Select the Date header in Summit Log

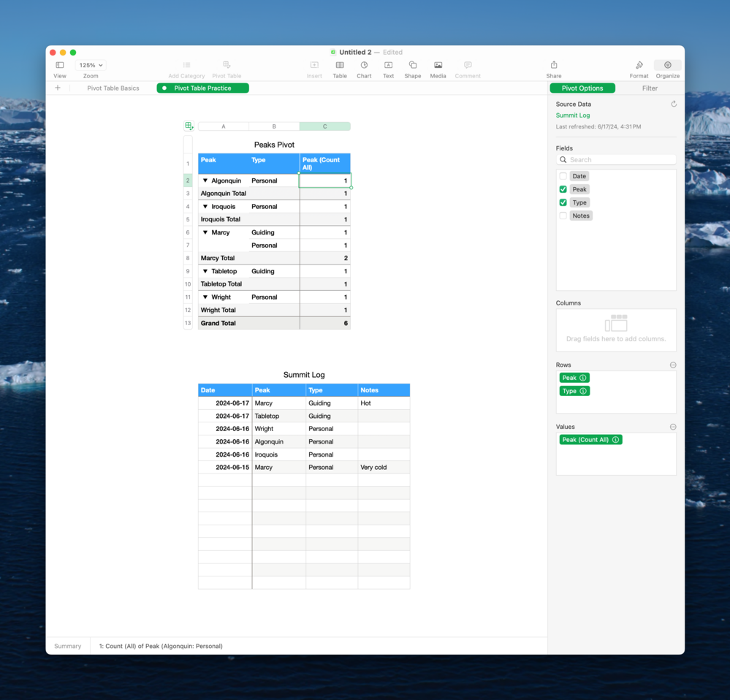pos(225,390)
